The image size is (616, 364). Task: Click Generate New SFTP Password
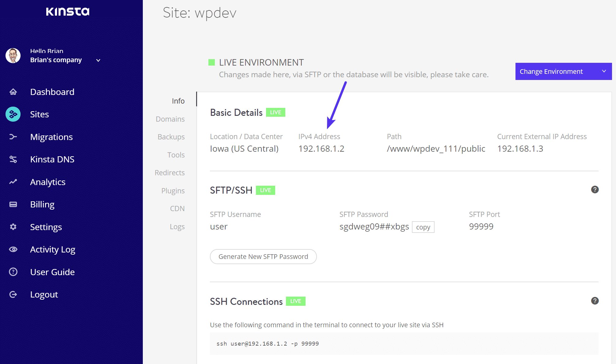(x=263, y=256)
